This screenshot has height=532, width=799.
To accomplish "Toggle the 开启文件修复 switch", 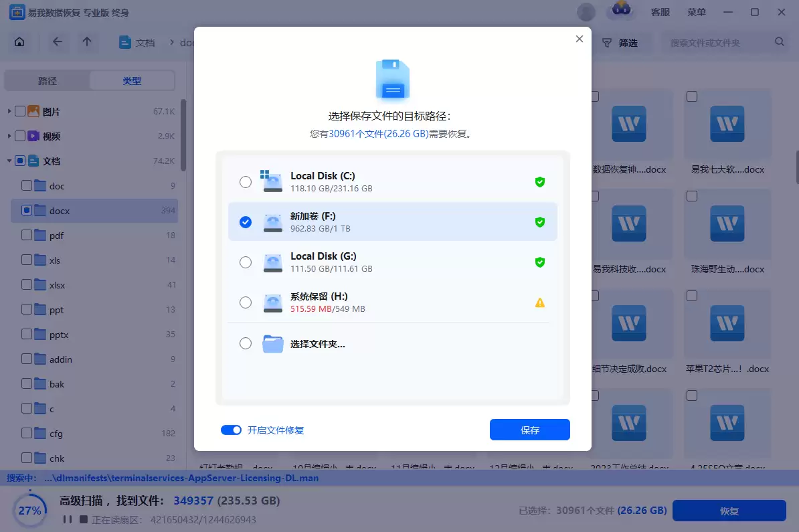I will tap(232, 430).
